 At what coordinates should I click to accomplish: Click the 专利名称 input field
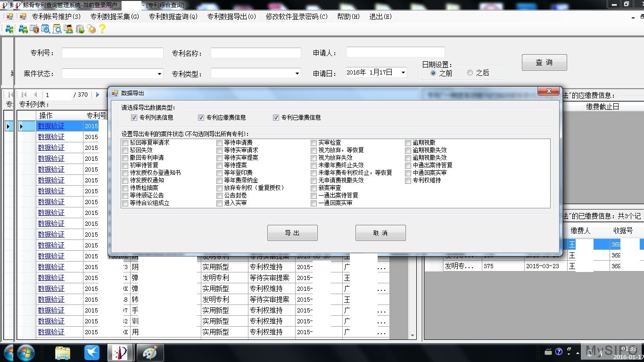256,53
